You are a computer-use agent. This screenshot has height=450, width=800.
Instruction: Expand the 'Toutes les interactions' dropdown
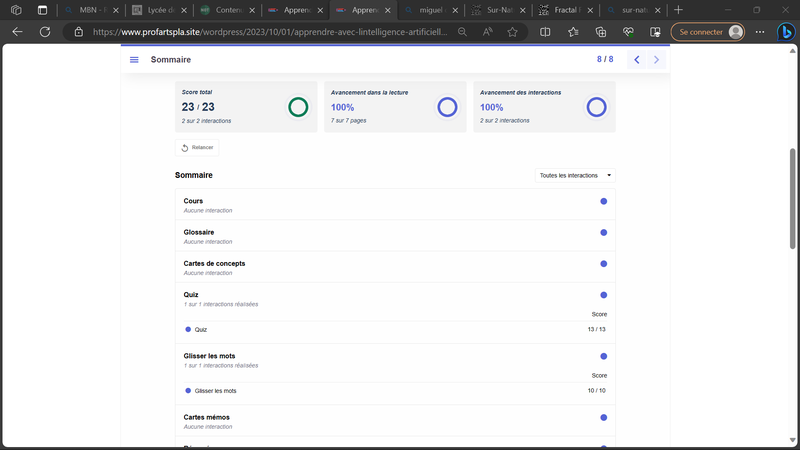click(575, 176)
